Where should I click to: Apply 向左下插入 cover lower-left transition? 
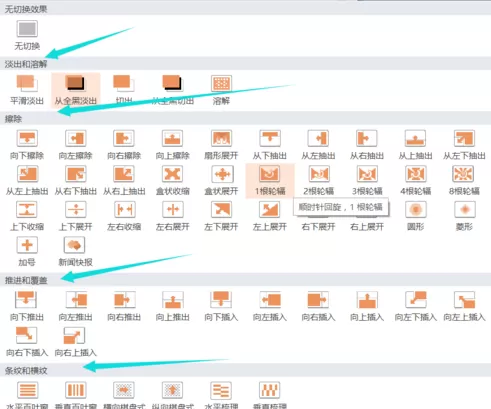point(415,306)
